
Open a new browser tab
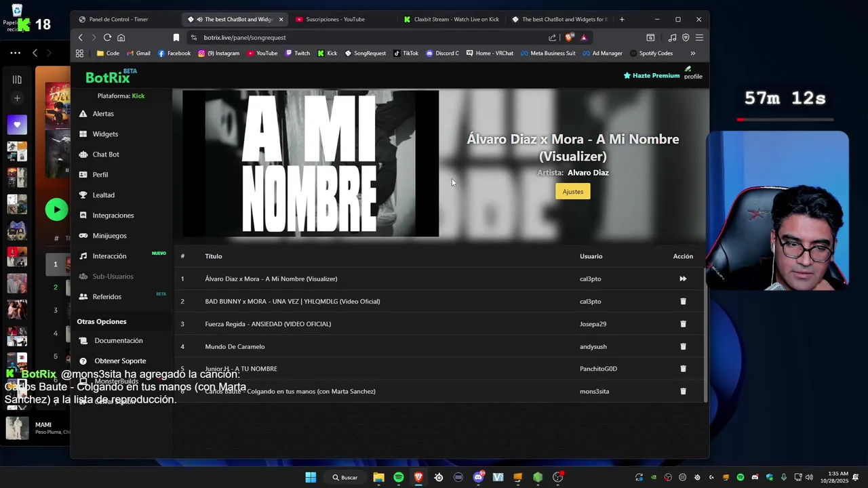622,19
